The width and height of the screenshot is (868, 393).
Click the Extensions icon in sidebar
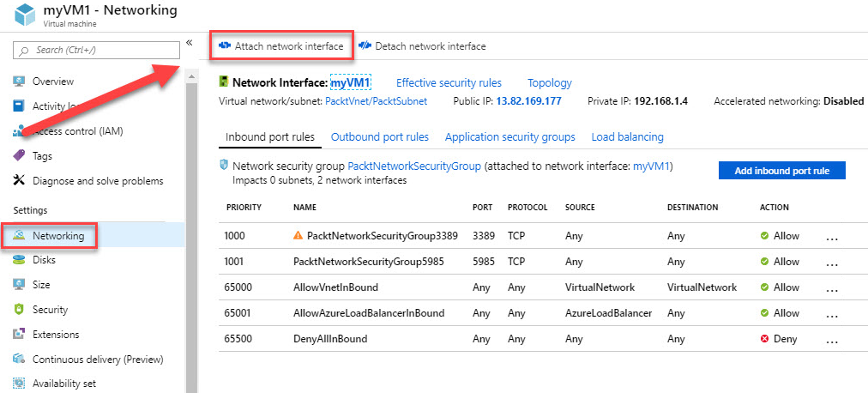pos(19,335)
